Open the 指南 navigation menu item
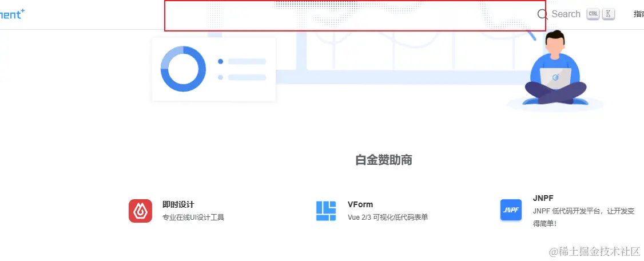The width and height of the screenshot is (644, 261). pos(639,14)
